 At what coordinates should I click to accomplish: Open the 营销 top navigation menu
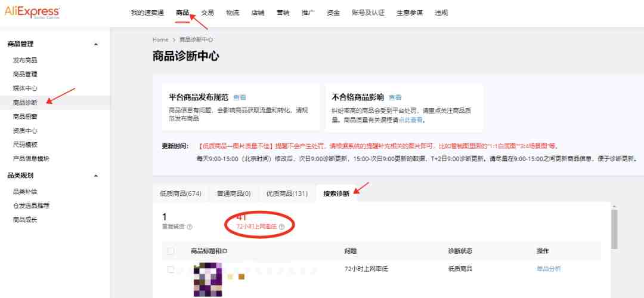coord(283,13)
